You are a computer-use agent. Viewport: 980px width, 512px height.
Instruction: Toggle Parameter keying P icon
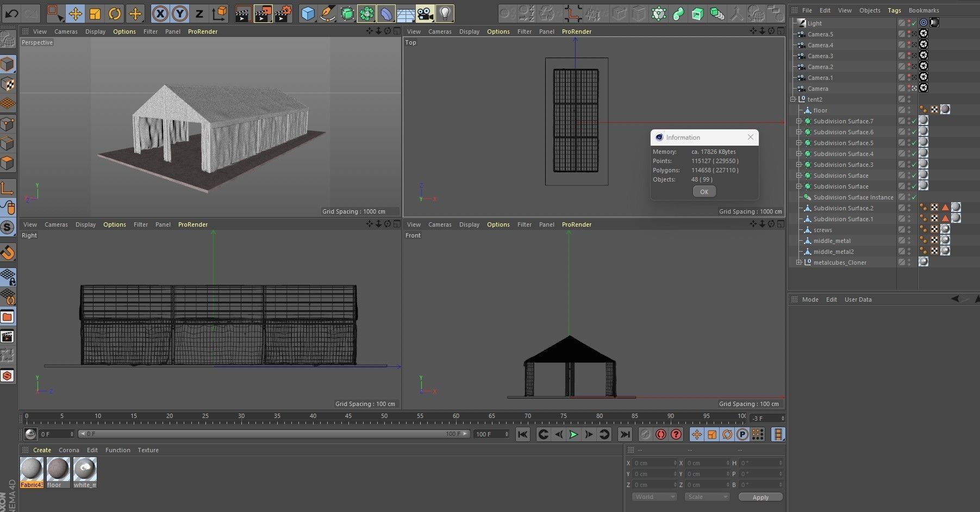pyautogui.click(x=742, y=434)
